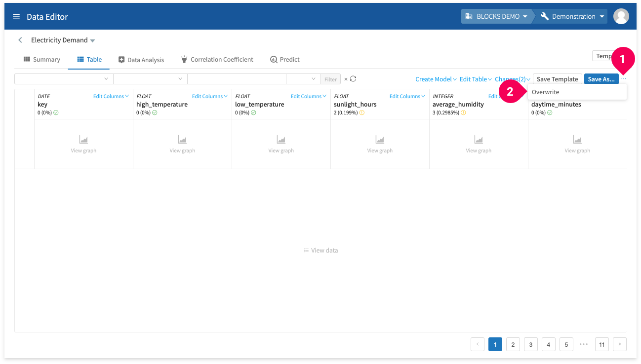This screenshot has height=364, width=641.
Task: Click the green check icon under key
Action: point(56,112)
